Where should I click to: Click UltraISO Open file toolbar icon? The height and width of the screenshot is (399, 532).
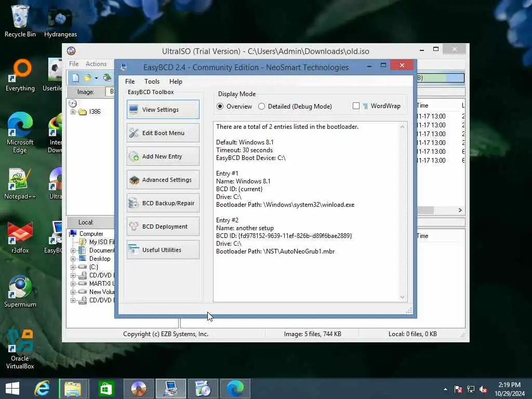87,78
